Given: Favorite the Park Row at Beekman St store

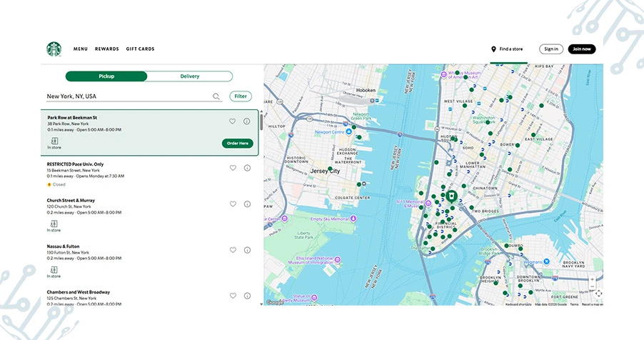Looking at the screenshot, I should tap(233, 121).
